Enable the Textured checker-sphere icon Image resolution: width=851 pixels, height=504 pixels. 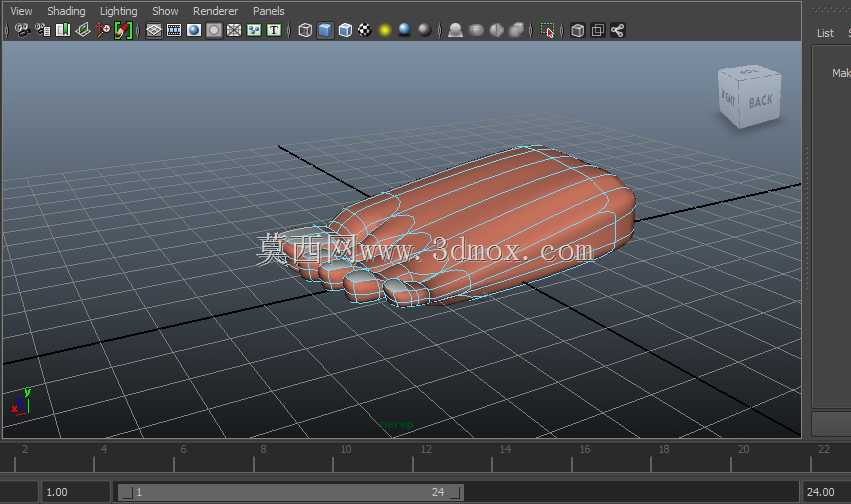365,30
